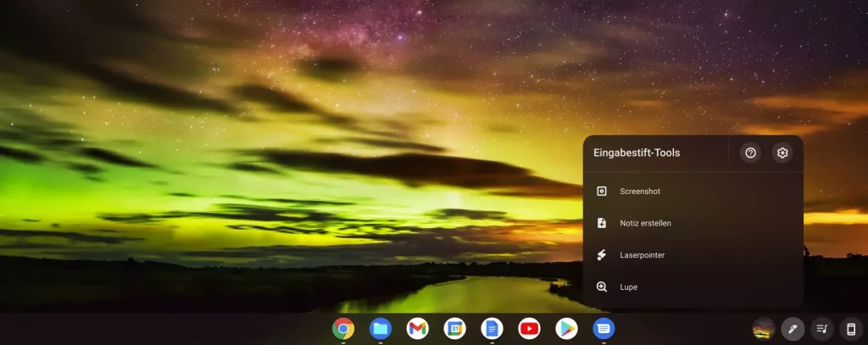Open the media controls tray icon
868x345 pixels.
822,329
